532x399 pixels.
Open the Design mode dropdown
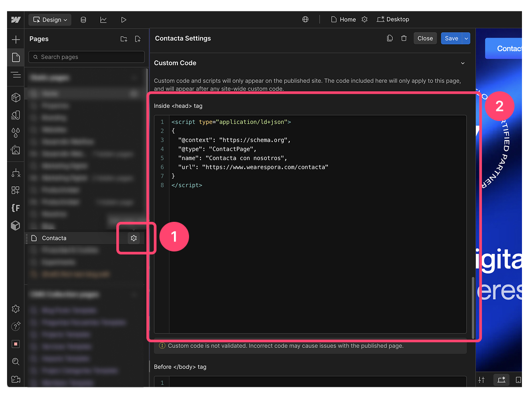(x=50, y=20)
